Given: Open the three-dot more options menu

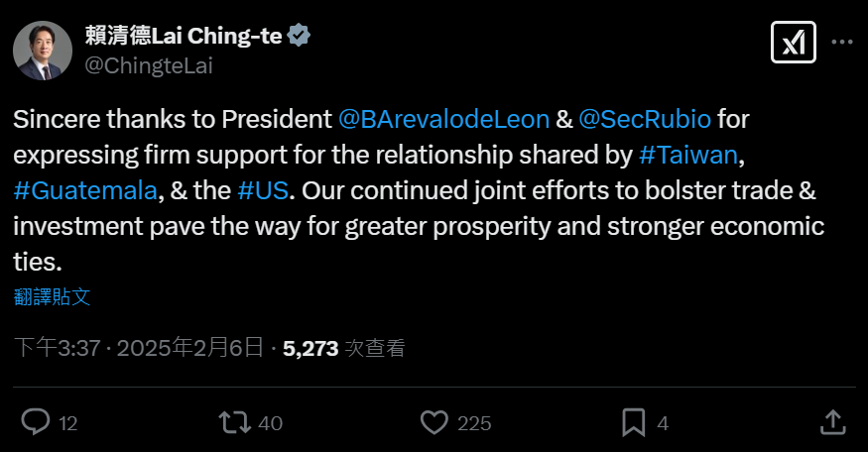Looking at the screenshot, I should click(841, 43).
